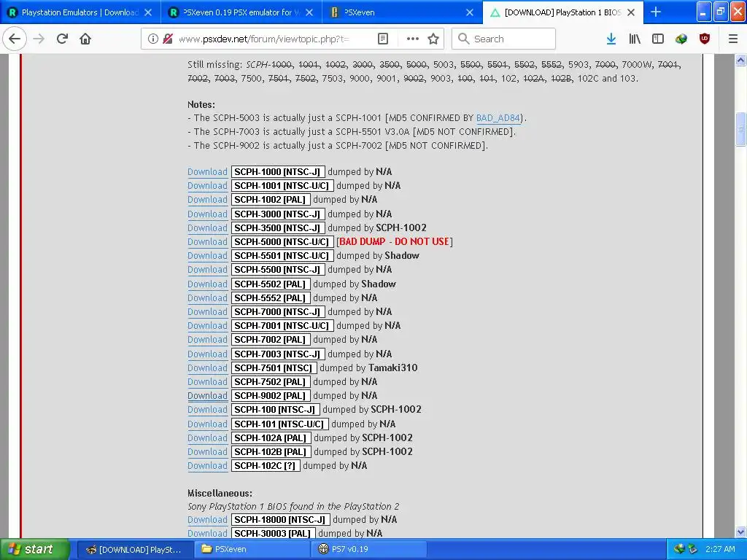Download SCPH-7501 [NTSC] BIOS
Viewport: 747px width, 560px height.
[207, 368]
